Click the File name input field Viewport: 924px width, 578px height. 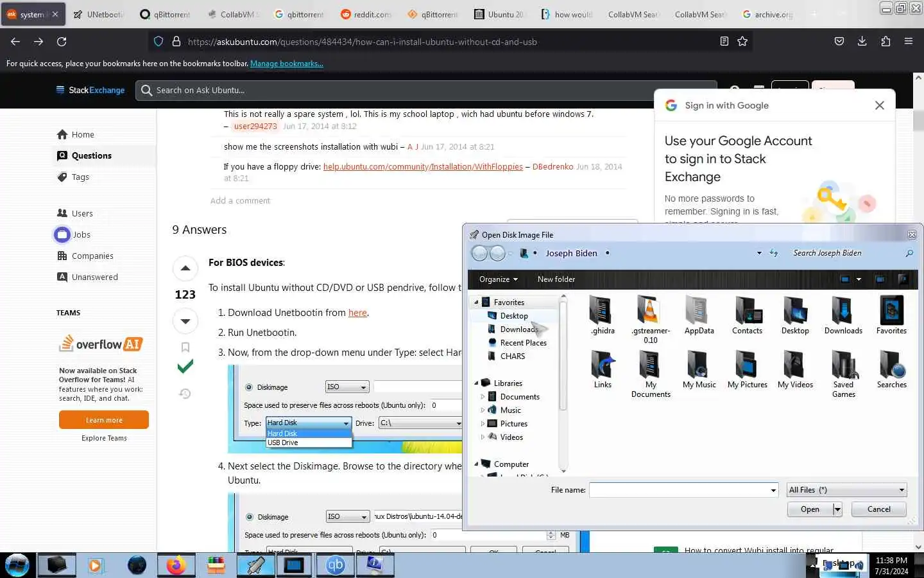pos(679,490)
